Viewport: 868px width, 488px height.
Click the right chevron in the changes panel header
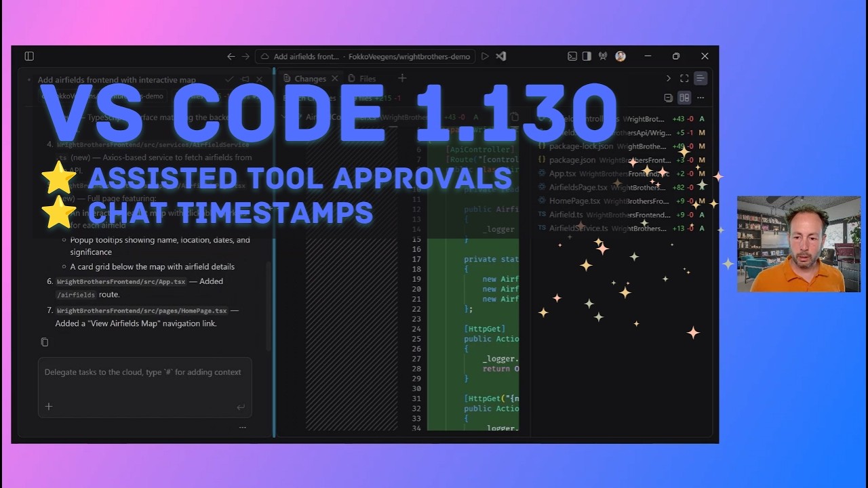[x=669, y=79]
